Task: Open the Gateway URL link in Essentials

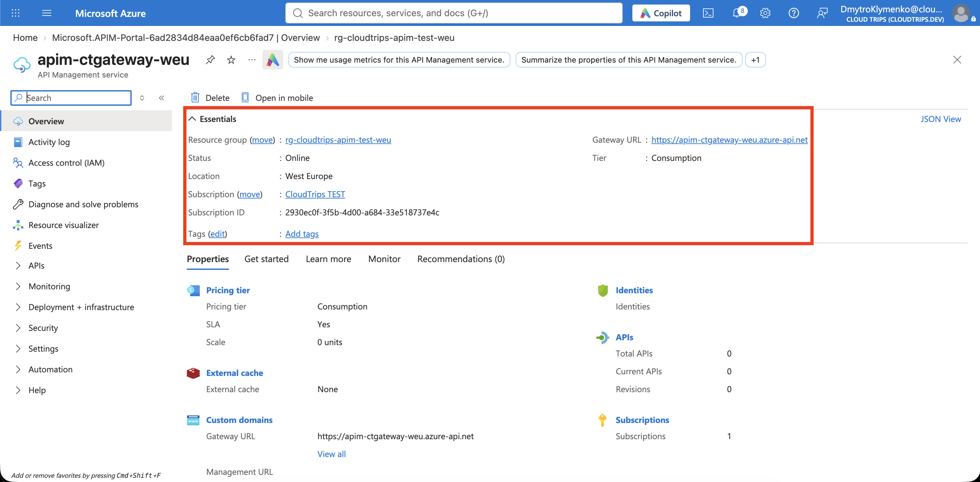Action: [x=729, y=139]
